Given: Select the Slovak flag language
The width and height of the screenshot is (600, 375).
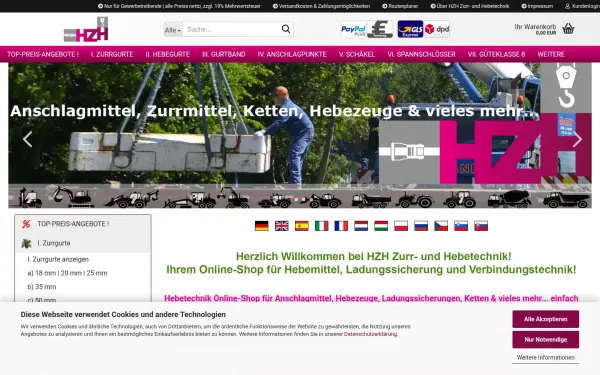Looking at the screenshot, I should [481, 226].
